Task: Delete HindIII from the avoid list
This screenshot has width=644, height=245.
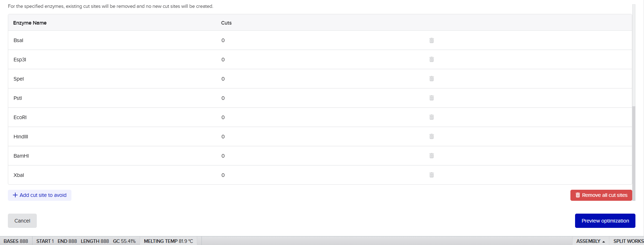Action: [x=431, y=137]
